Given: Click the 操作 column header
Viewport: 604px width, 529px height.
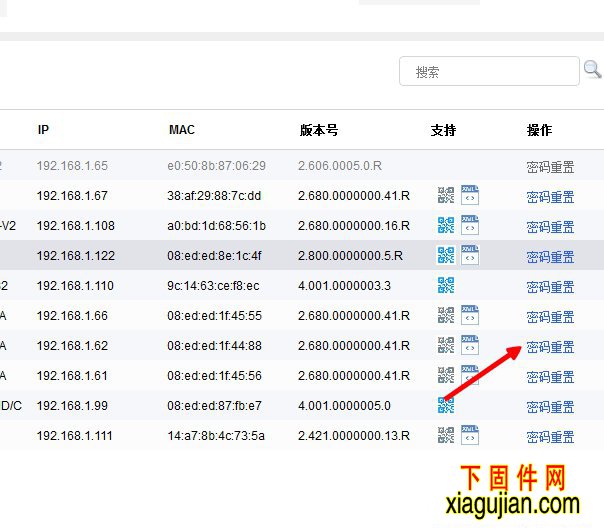Looking at the screenshot, I should click(539, 131).
